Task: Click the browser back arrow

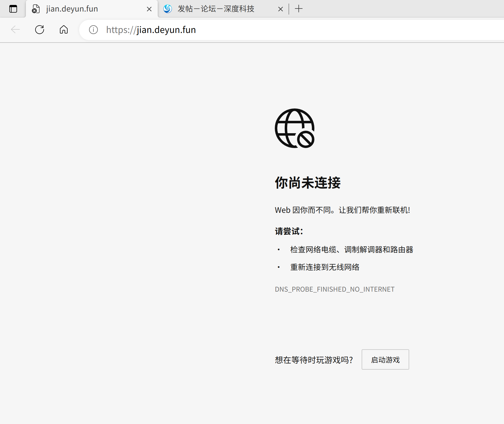Action: [x=15, y=29]
